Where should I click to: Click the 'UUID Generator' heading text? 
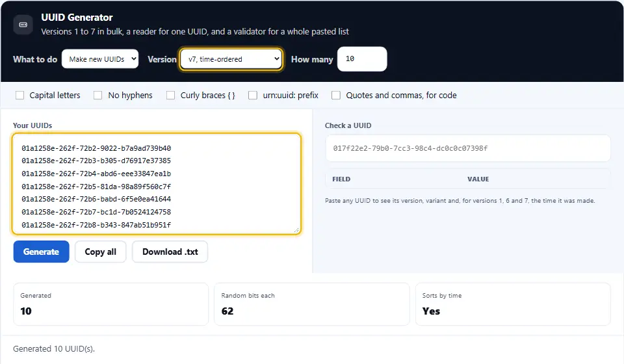point(77,18)
